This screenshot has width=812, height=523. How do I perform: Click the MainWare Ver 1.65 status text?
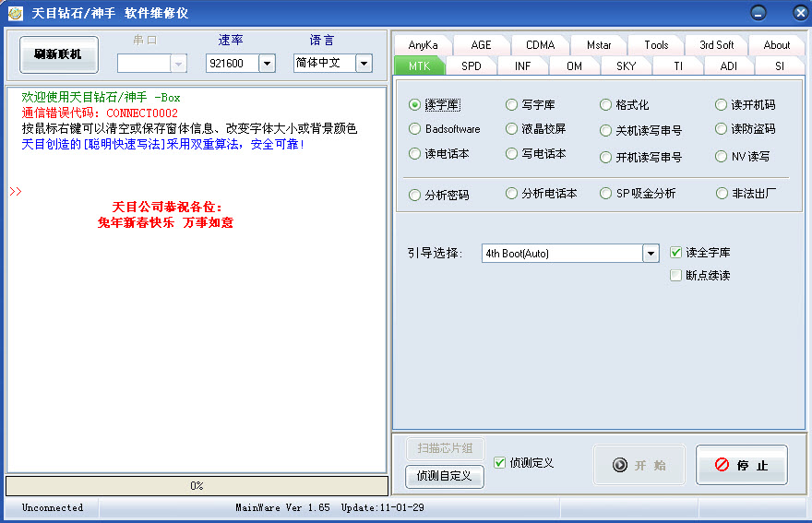click(282, 507)
